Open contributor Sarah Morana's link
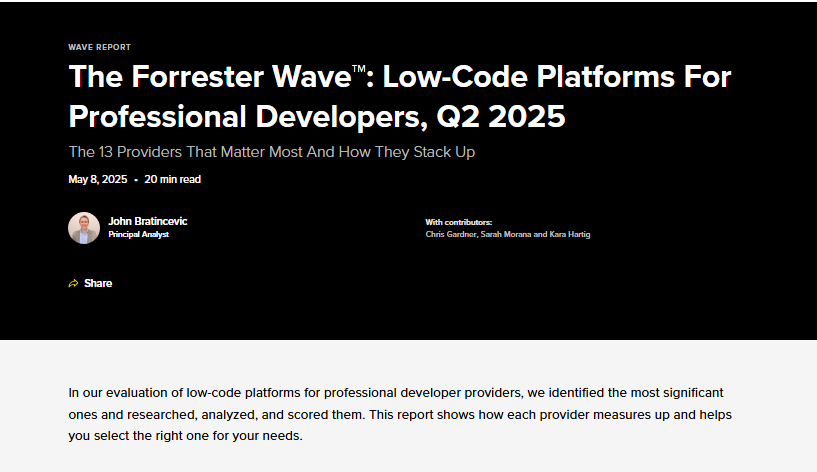This screenshot has width=817, height=472. 507,234
